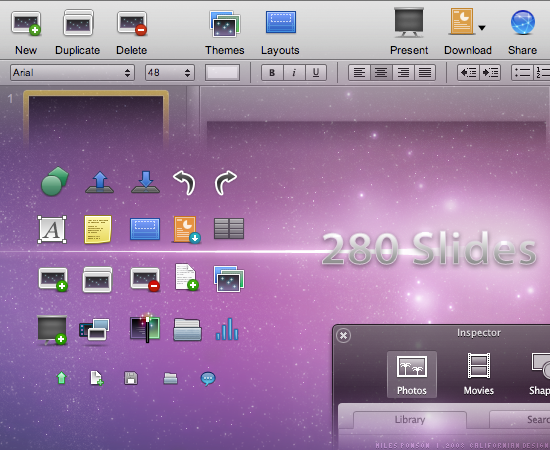Image resolution: width=550 pixels, height=450 pixels.
Task: Click the delete slide icon in the grid
Action: [145, 280]
